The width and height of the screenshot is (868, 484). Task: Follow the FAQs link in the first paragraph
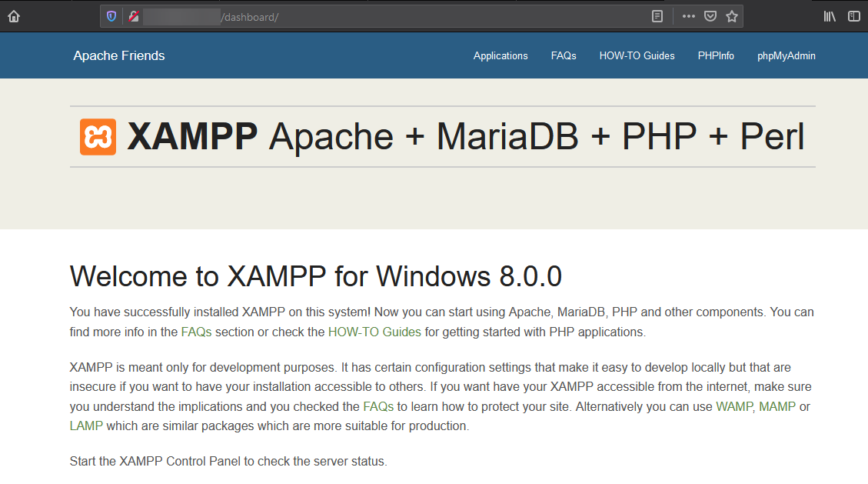click(197, 332)
